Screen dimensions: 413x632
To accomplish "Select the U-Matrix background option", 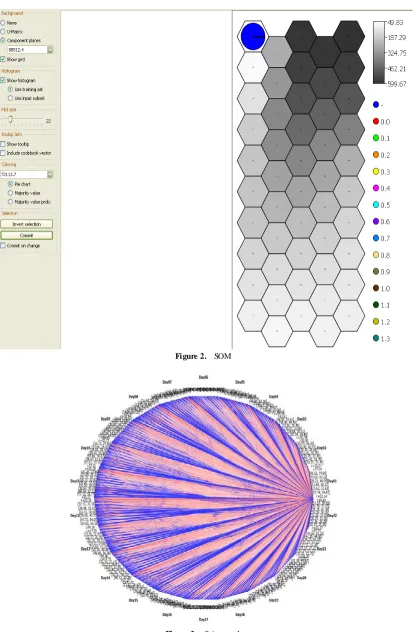I will pos(3,31).
